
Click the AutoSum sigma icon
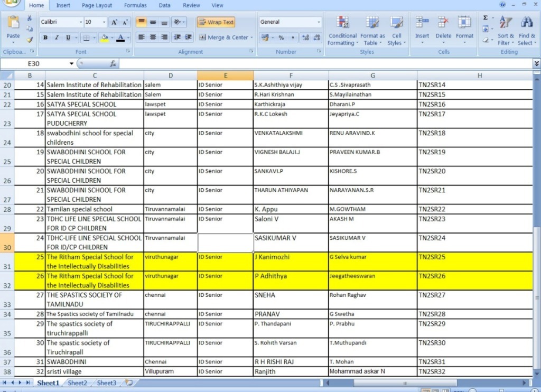click(486, 17)
